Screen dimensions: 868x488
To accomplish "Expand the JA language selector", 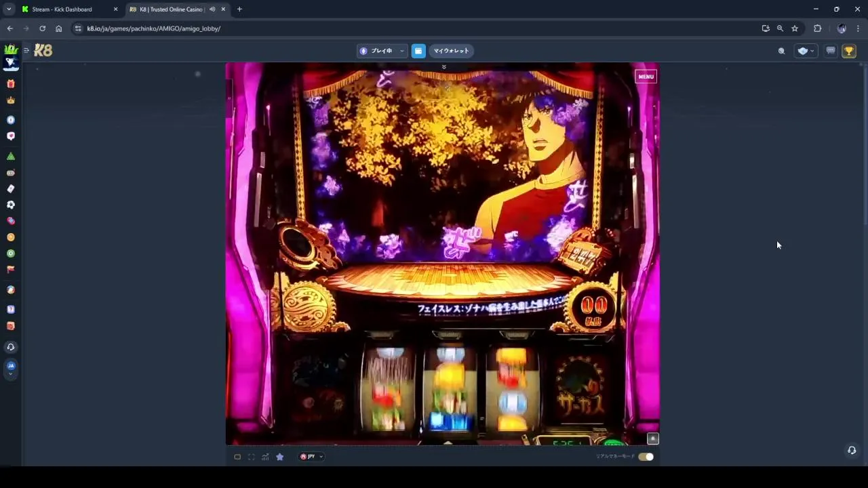I will tap(11, 368).
